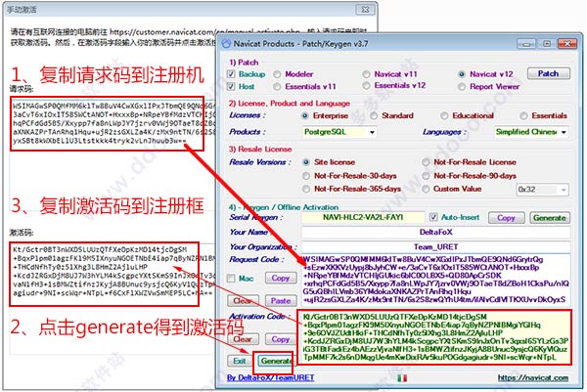This screenshot has width=587, height=392.
Task: Toggle the Mac checkbox
Action: [231, 279]
